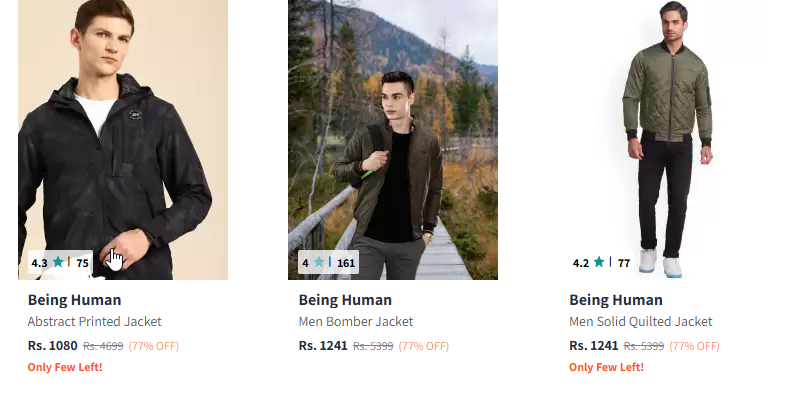Click Being Human brand above Abstract Printed Jacket
Image resolution: width=788 pixels, height=398 pixels.
(74, 300)
